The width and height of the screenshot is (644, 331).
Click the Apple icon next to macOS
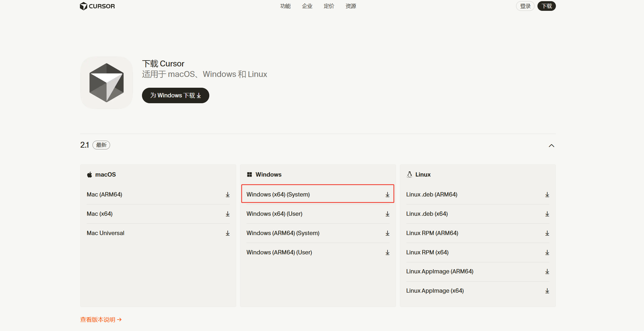tap(89, 174)
